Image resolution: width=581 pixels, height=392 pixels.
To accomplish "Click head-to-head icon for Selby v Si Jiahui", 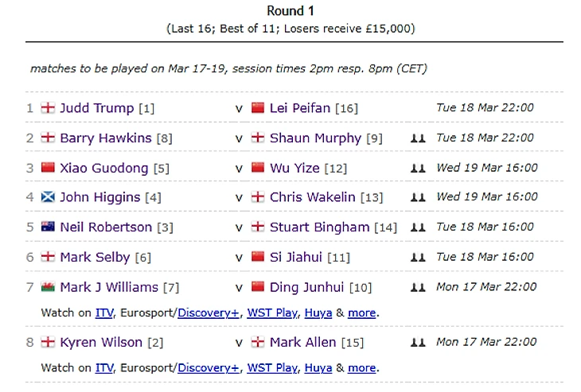I will 418,258.
